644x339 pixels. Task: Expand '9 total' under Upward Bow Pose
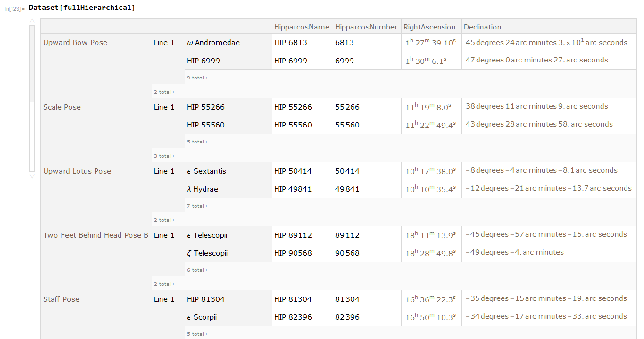pos(198,78)
